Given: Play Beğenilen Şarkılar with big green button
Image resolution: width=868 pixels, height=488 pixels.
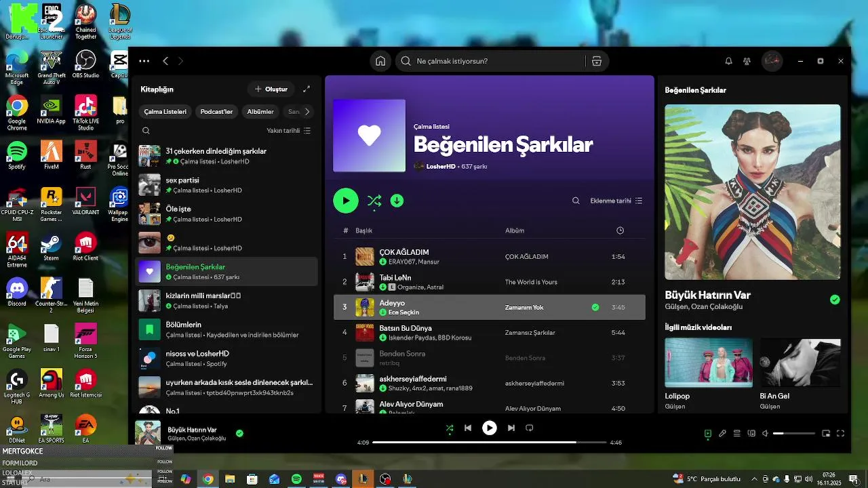Looking at the screenshot, I should (x=346, y=201).
